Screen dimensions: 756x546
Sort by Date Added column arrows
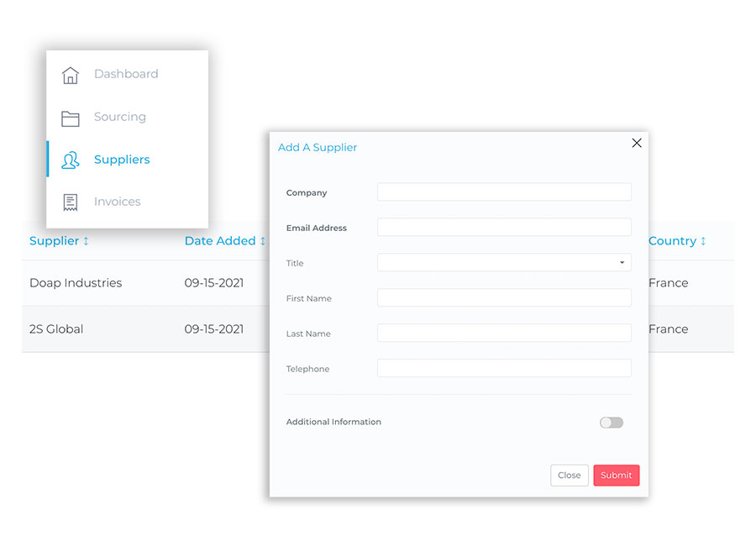click(262, 241)
